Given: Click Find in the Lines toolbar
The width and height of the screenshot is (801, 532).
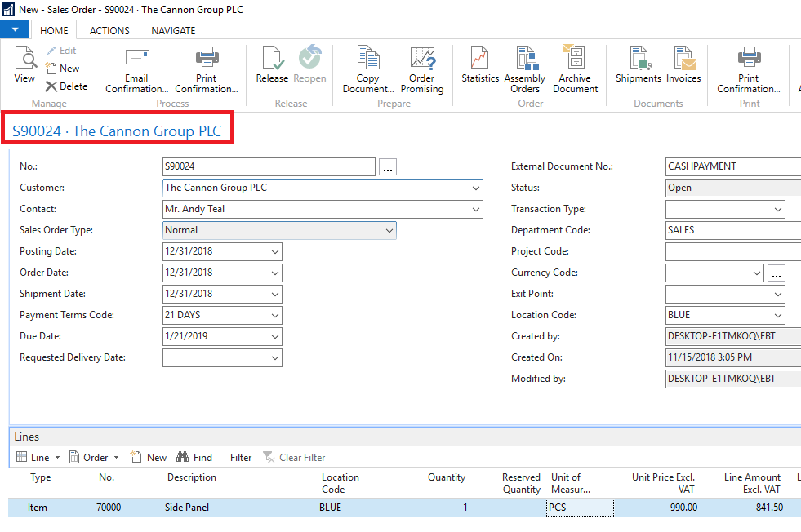Looking at the screenshot, I should (x=194, y=458).
